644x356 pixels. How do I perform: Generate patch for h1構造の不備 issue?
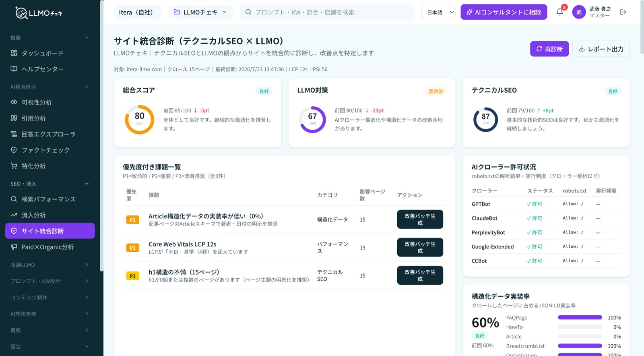[420, 275]
